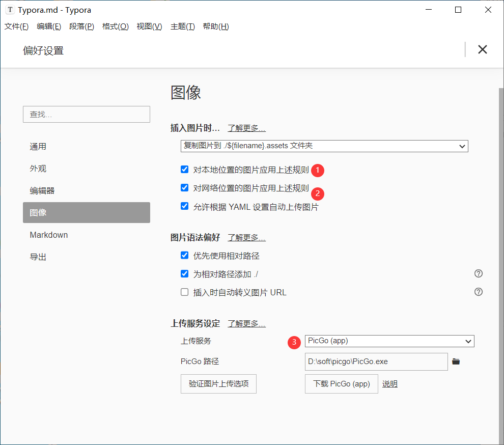Open the 上传服务 PicGo (app) dropdown

click(389, 341)
